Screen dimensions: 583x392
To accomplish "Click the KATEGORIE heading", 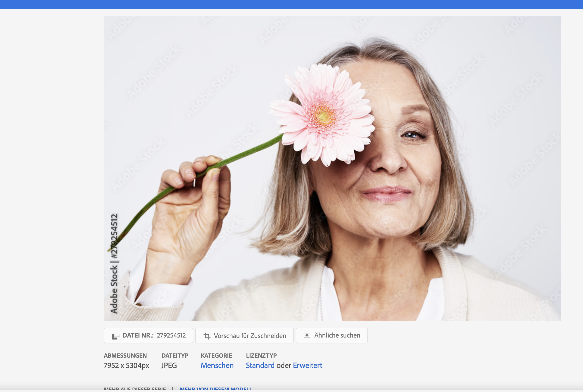I will (216, 355).
